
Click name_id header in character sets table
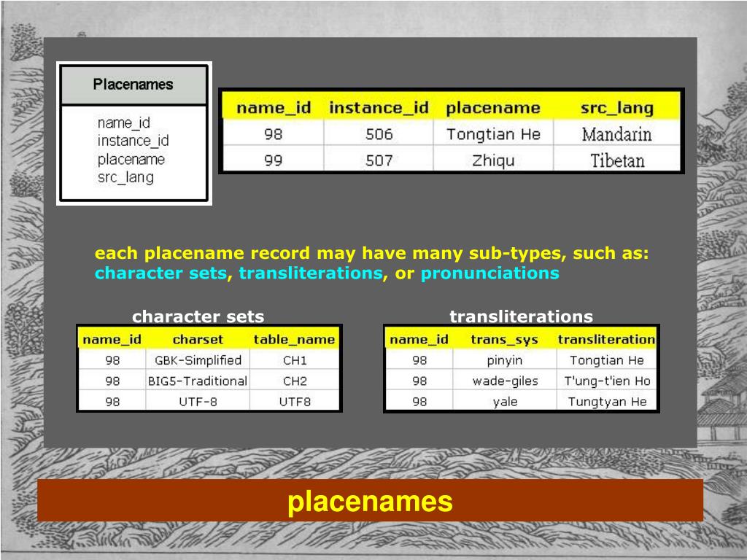click(x=112, y=339)
